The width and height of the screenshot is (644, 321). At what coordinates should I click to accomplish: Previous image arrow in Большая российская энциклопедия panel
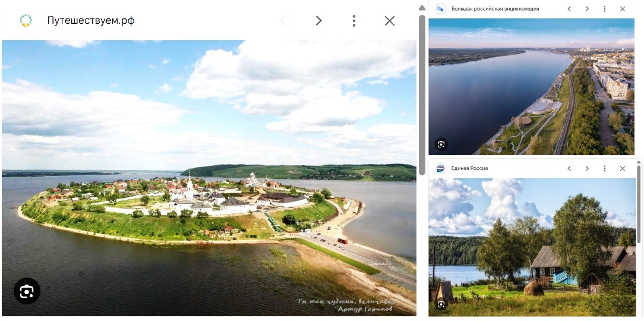pos(569,9)
